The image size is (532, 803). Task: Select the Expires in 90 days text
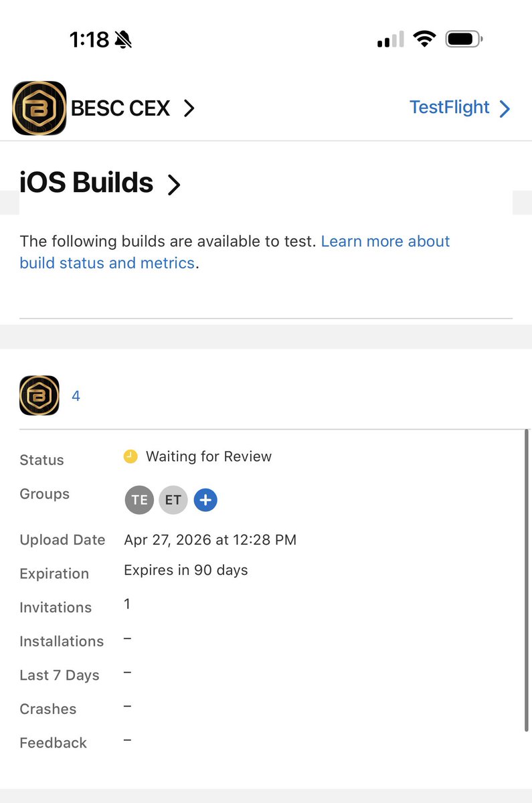click(x=186, y=570)
